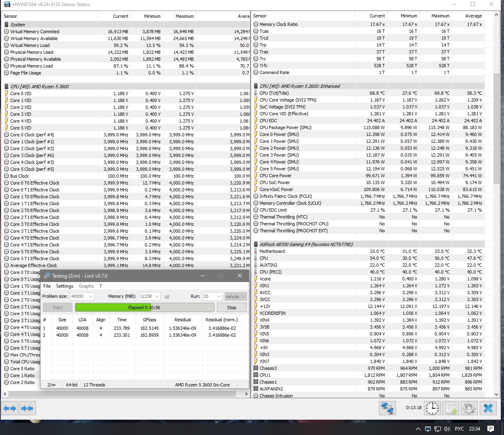Click the blue X close sensors icon
Screen dimensions: 504x435
[x=488, y=408]
